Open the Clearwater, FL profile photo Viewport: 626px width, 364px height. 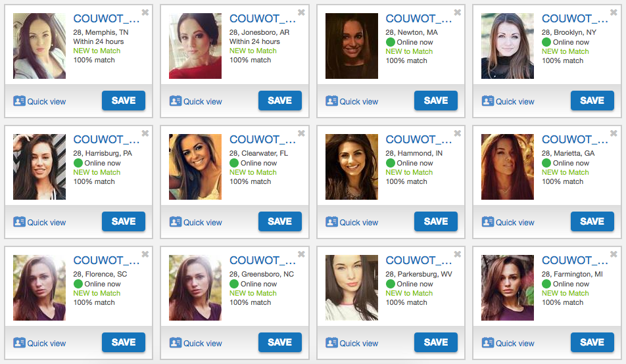click(x=195, y=167)
